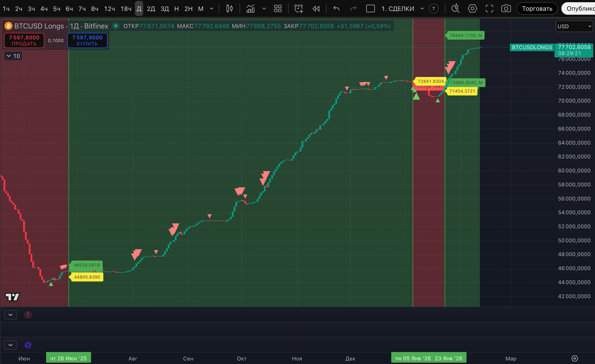
Task: Switch to the 2Д timeframe
Action: coord(151,9)
